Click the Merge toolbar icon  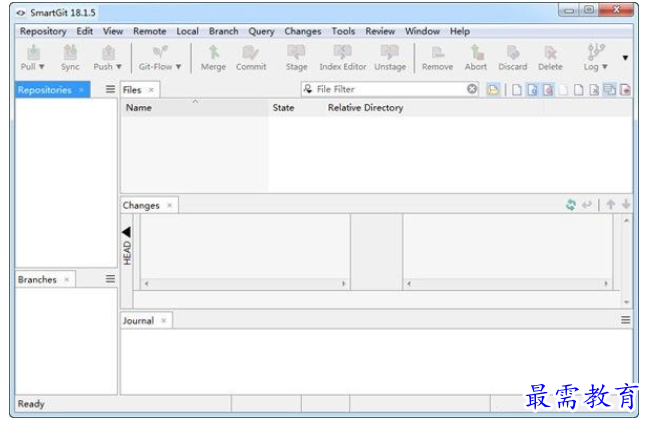point(213,52)
